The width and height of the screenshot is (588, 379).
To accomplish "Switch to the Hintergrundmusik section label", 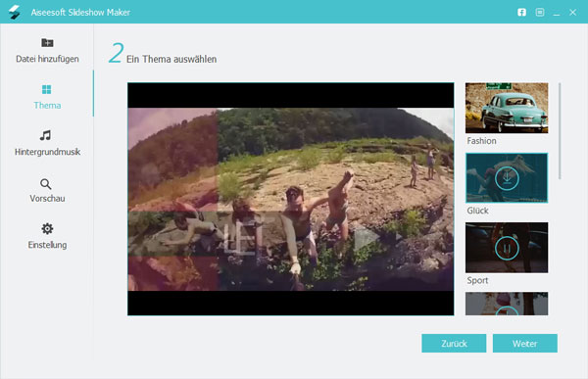I will coord(47,152).
